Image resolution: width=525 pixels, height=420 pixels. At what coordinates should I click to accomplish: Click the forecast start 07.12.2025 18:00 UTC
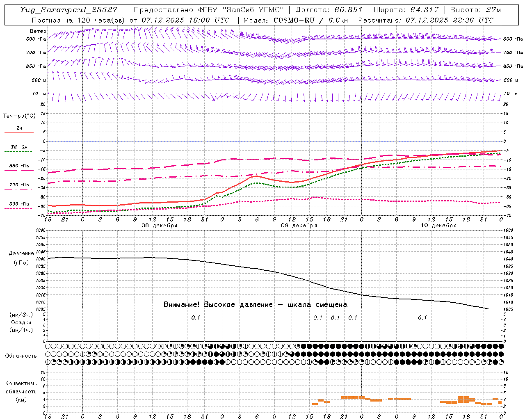[x=185, y=20]
